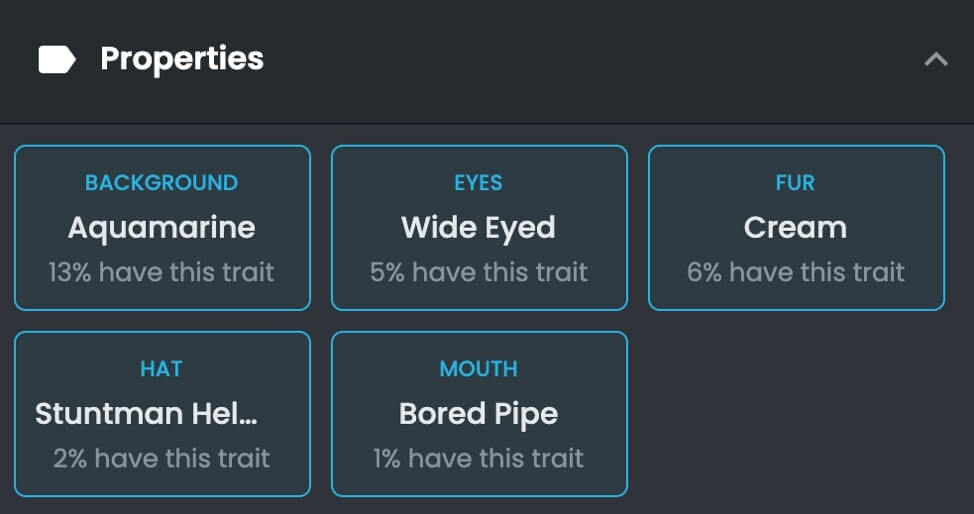Select the Wide Eyed trait value
The image size is (974, 514).
click(x=478, y=228)
